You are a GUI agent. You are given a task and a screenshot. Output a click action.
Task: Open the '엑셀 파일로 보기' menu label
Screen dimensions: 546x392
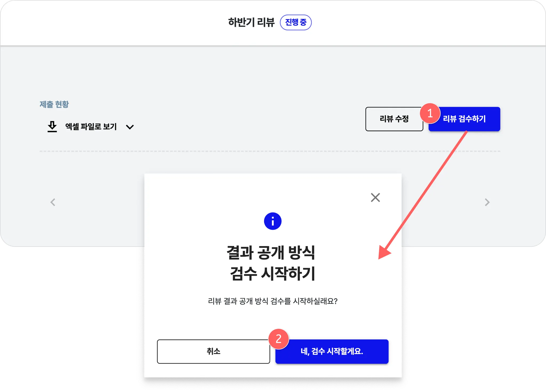point(91,126)
